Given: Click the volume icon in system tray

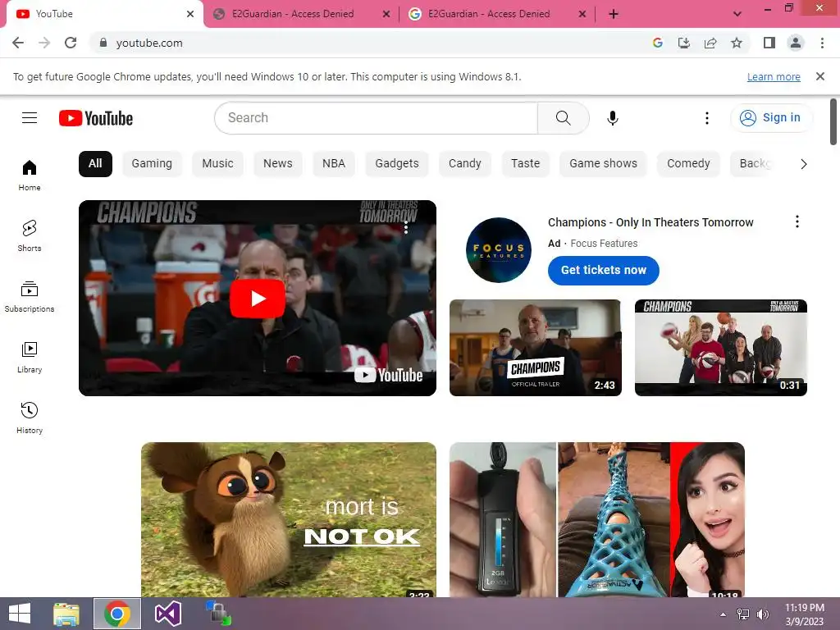Looking at the screenshot, I should (x=762, y=614).
